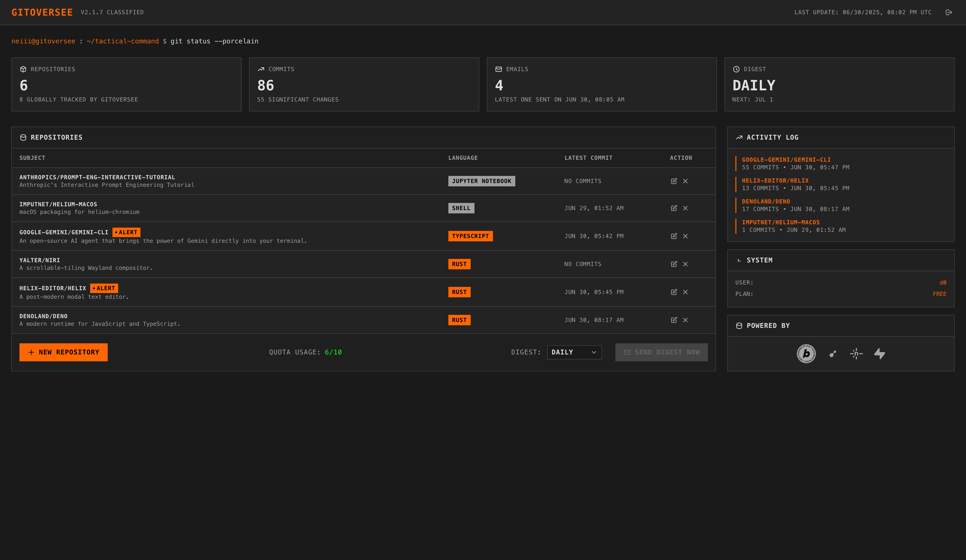The image size is (966, 560).
Task: Delete the helix-editor/helix repository
Action: coord(685,292)
